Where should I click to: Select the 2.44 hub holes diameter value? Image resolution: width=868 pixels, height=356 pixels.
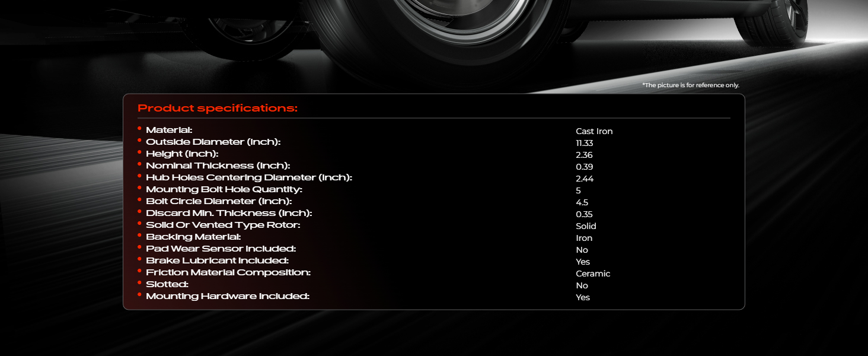585,179
